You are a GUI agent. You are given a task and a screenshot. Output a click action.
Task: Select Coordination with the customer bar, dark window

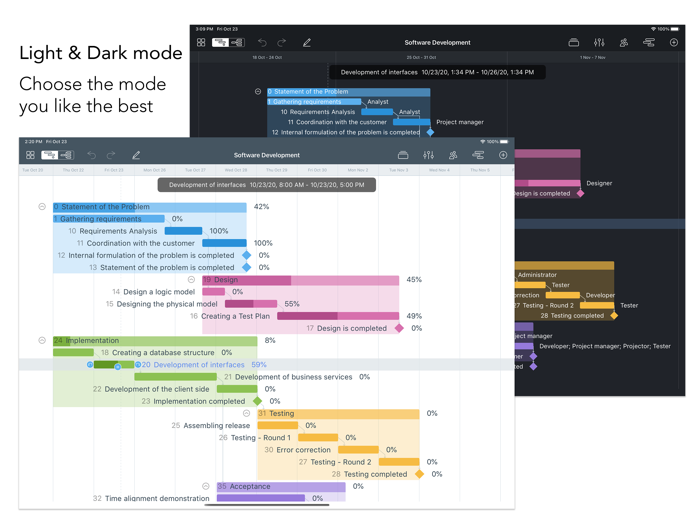(412, 122)
